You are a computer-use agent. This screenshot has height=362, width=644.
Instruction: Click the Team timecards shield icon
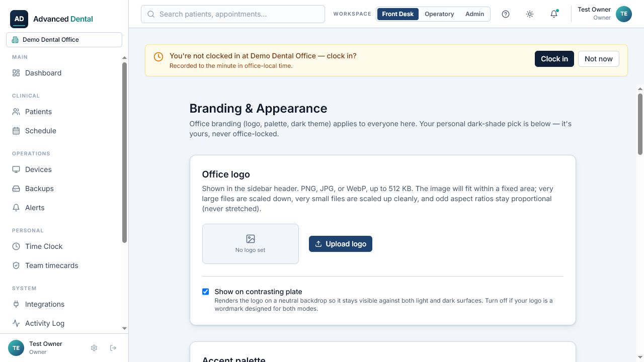point(16,265)
